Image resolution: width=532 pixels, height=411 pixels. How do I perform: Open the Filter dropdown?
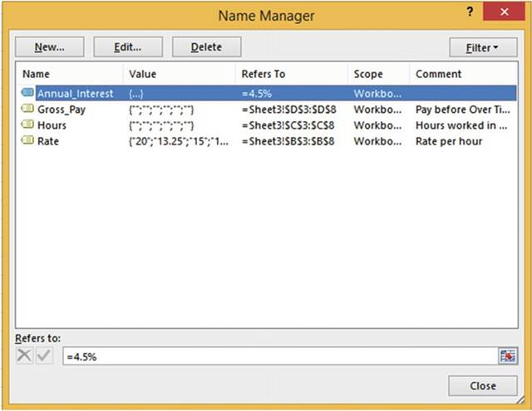pyautogui.click(x=480, y=47)
